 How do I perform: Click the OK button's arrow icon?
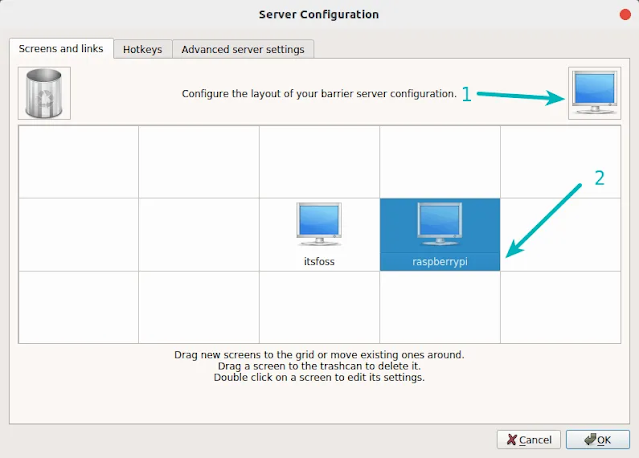pos(590,439)
